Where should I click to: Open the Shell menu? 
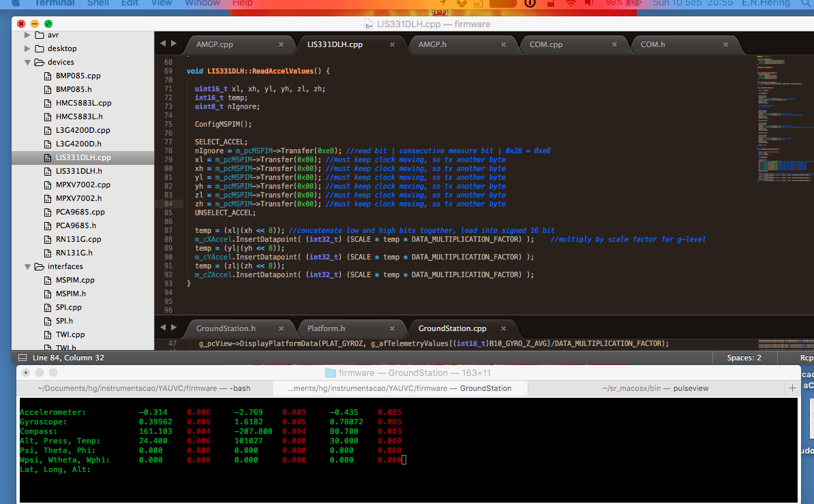(x=97, y=3)
